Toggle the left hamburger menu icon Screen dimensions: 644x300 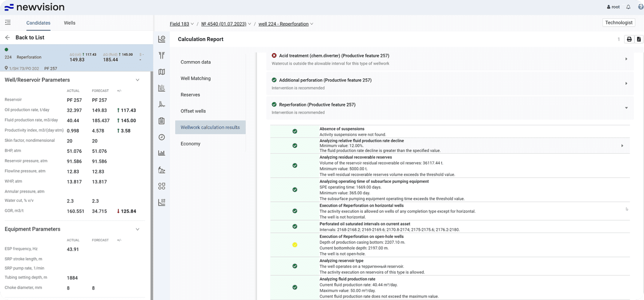pos(7,22)
